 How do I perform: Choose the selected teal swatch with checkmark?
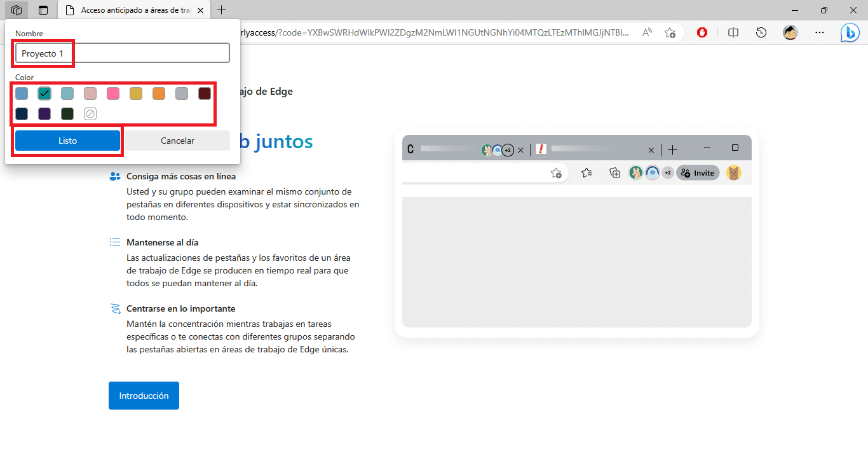tap(44, 93)
